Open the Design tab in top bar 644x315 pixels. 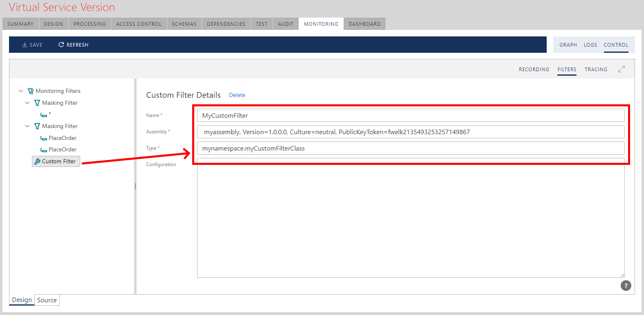pyautogui.click(x=54, y=24)
